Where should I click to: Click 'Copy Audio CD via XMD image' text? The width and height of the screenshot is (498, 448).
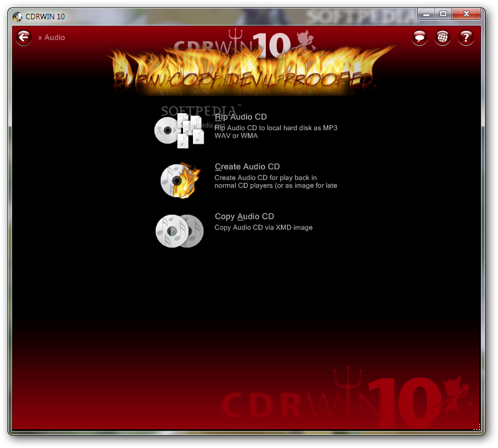pos(263,227)
